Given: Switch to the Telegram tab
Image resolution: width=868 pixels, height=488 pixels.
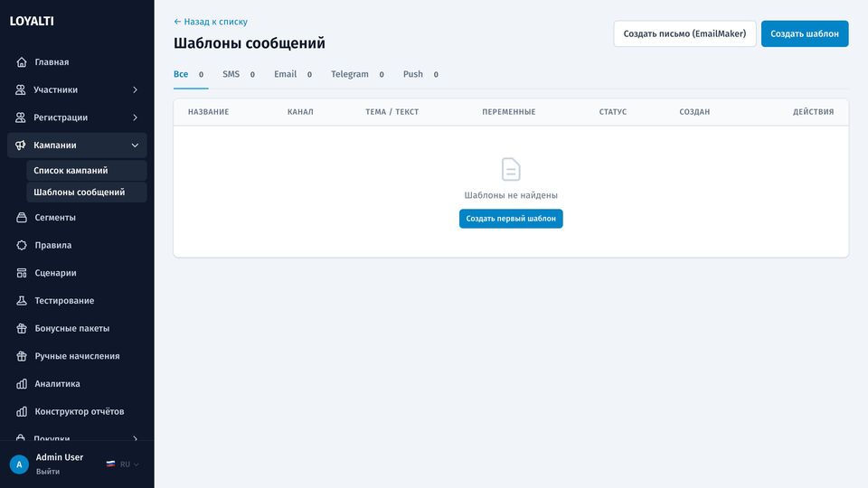Looking at the screenshot, I should [x=358, y=74].
